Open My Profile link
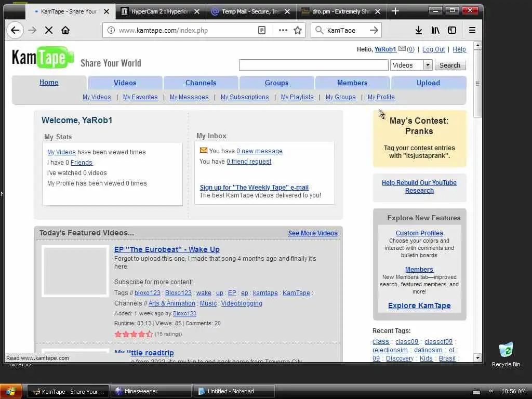The image size is (532, 399). coord(381,97)
